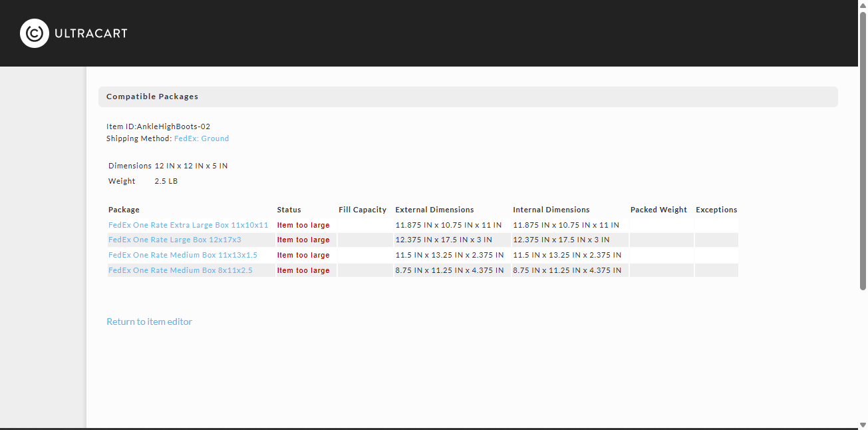Viewport: 868px width, 430px height.
Task: Open FedEx One Rate Medium Box 11x13x1.5
Action: tap(183, 255)
